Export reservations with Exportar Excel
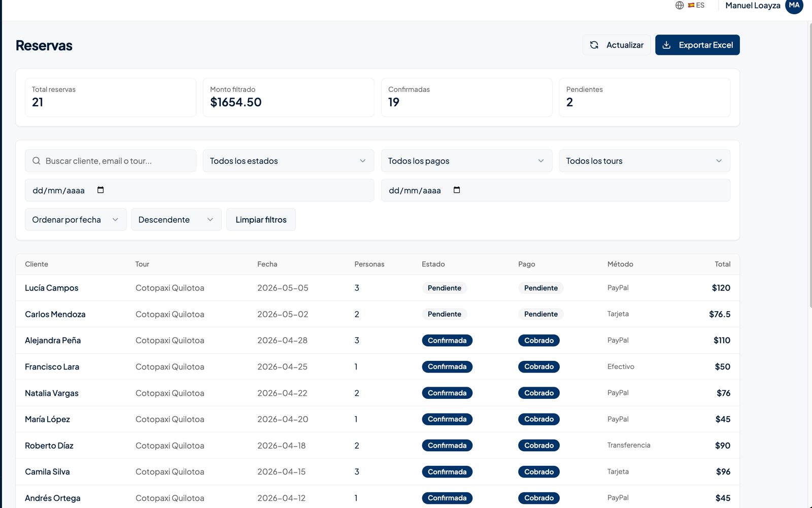This screenshot has height=508, width=812. [x=697, y=45]
